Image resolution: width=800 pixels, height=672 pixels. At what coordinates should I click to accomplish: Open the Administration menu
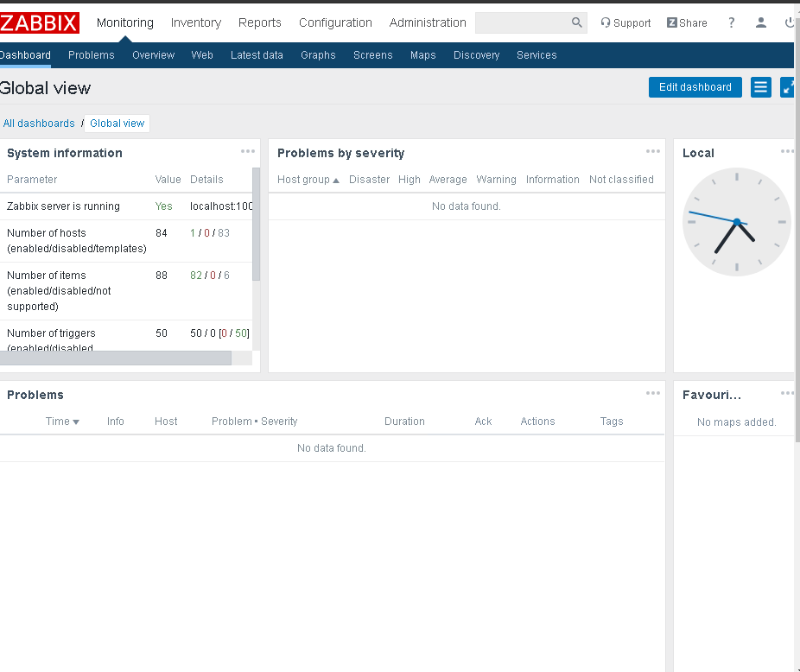(x=428, y=23)
